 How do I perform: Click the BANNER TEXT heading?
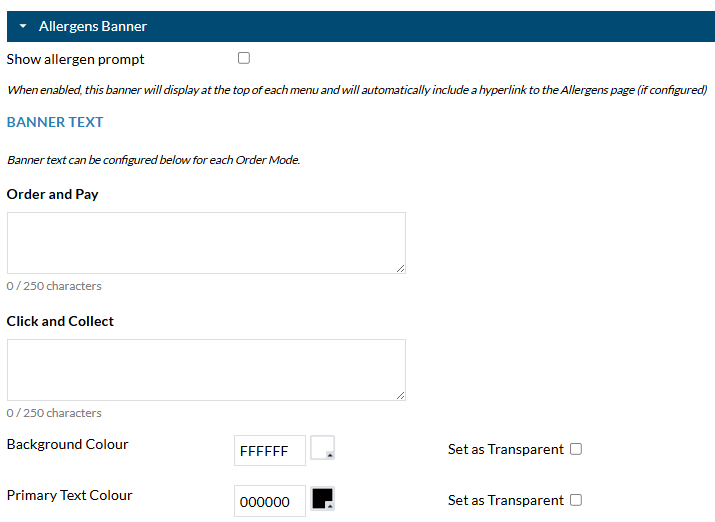click(55, 122)
